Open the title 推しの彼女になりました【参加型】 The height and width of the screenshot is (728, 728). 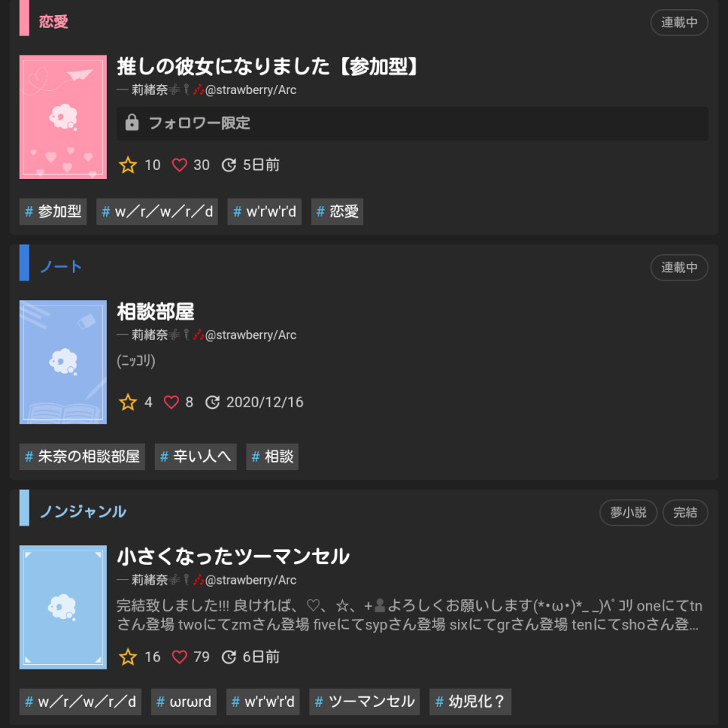268,67
